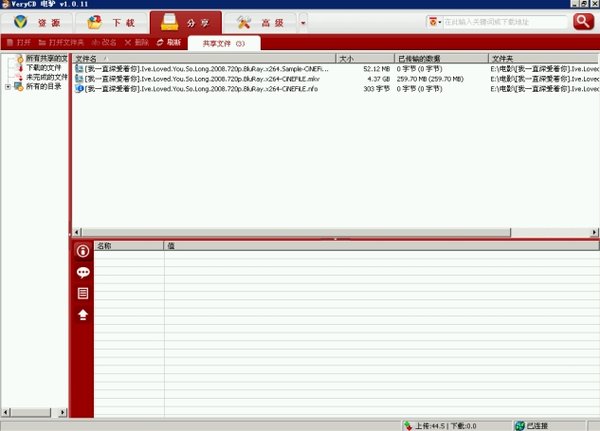Click the 删除 (Delete) toolbar button
The height and width of the screenshot is (431, 600).
click(137, 42)
